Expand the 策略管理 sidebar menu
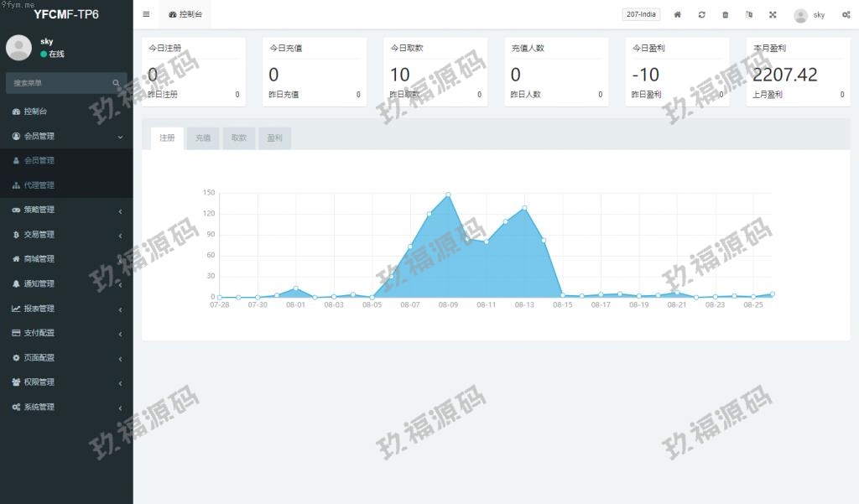Viewport: 859px width, 504px height. tap(66, 210)
